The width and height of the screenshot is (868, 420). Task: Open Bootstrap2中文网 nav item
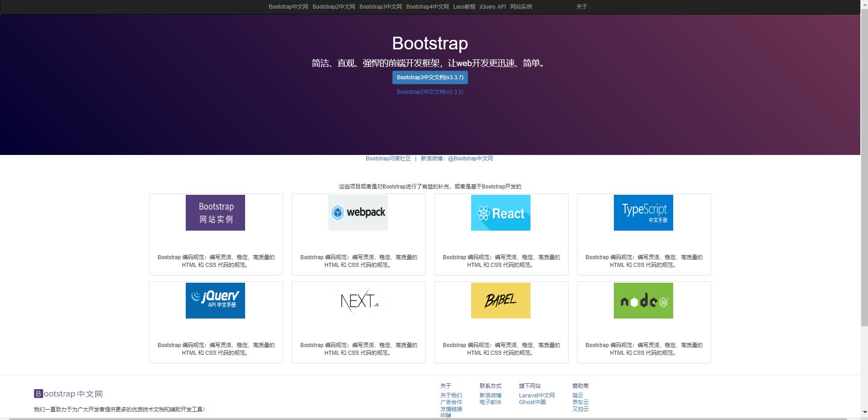[x=334, y=7]
